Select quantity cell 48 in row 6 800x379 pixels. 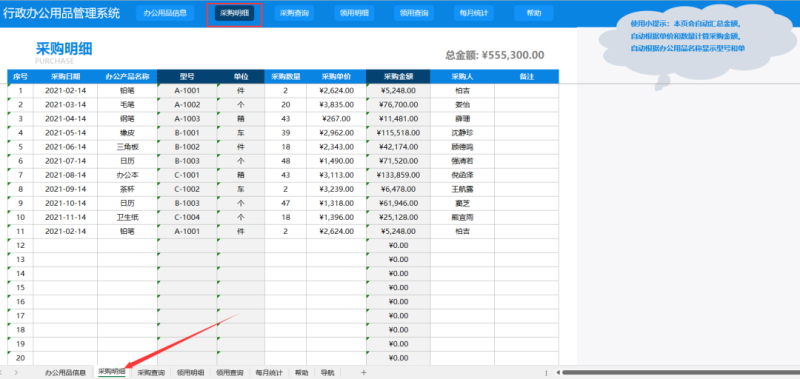point(285,161)
